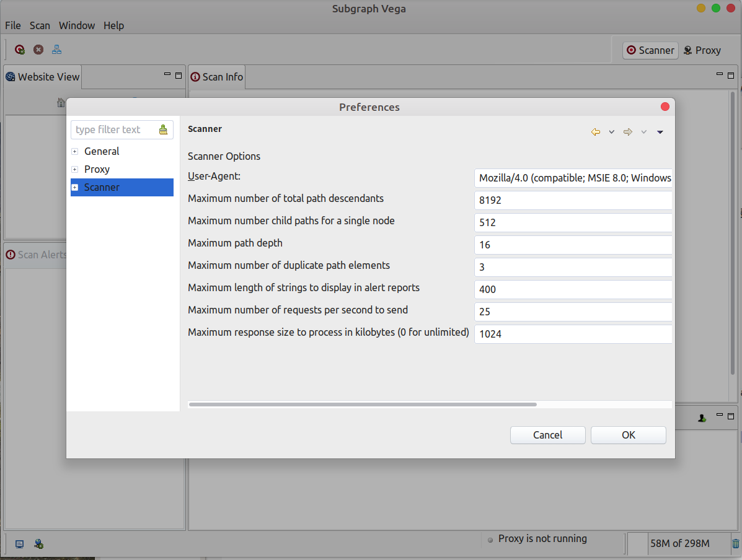Open the Help menu
742x560 pixels.
coord(113,25)
